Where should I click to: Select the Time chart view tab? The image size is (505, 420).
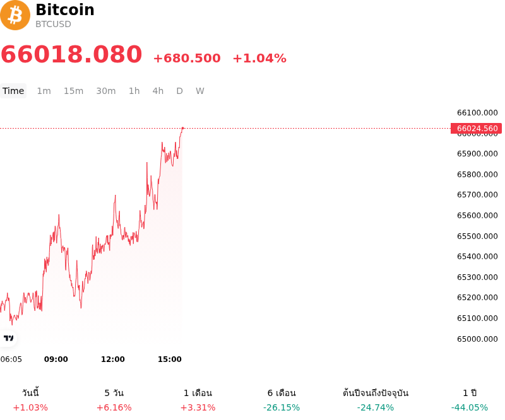pos(13,91)
